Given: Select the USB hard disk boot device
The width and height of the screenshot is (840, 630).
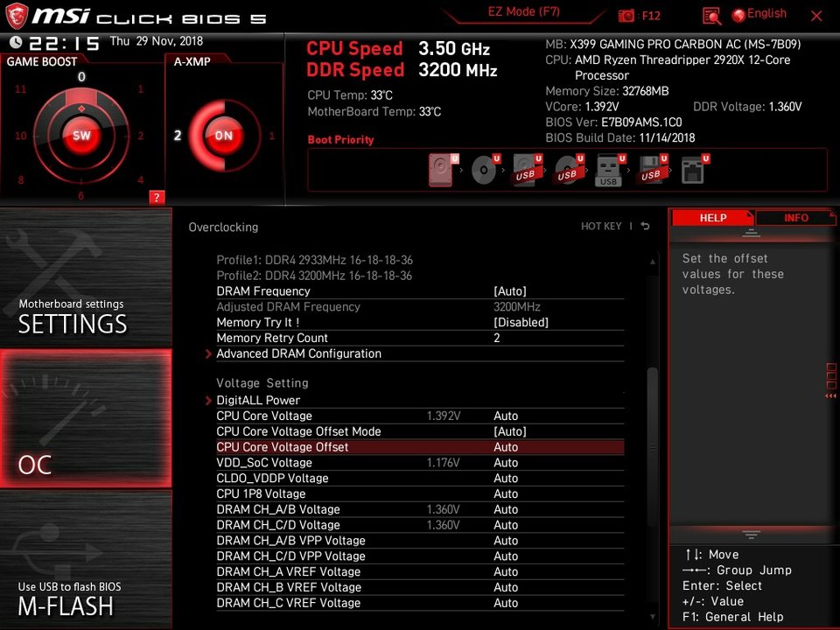Looking at the screenshot, I should (527, 171).
